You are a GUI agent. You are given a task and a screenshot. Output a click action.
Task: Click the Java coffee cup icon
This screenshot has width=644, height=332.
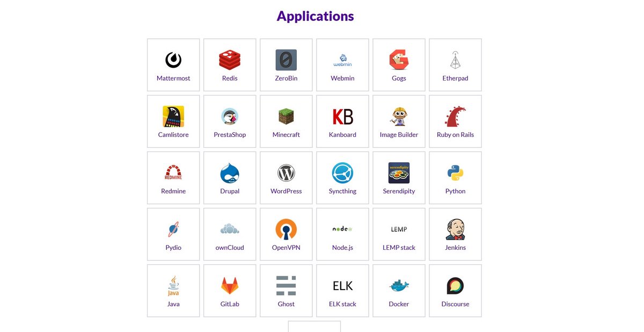(x=173, y=286)
